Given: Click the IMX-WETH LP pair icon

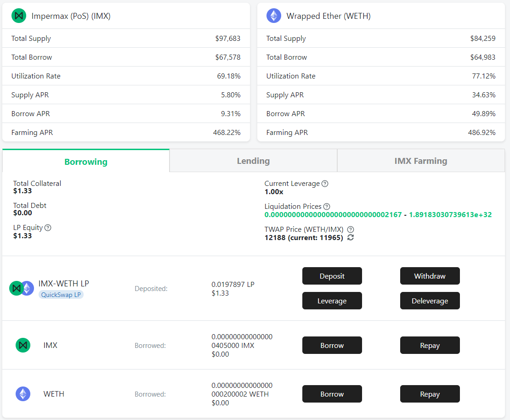Looking at the screenshot, I should (x=22, y=288).
